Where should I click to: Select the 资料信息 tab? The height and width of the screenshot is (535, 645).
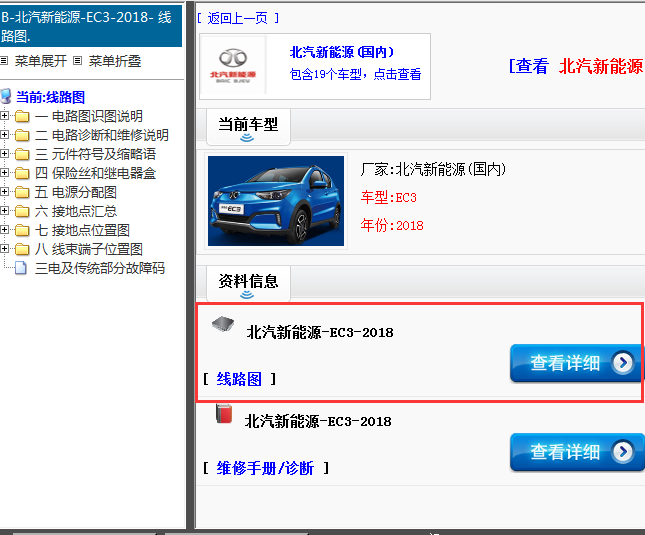248,283
